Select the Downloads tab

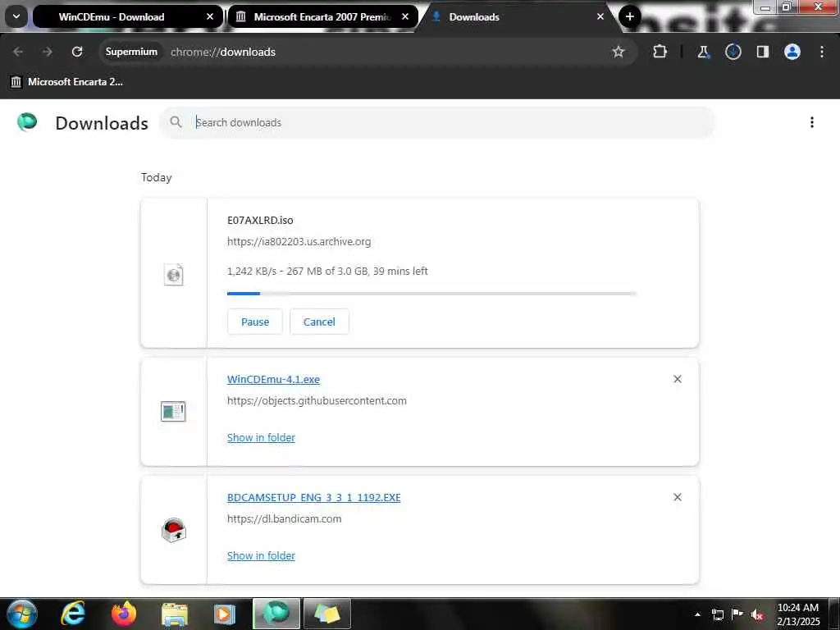point(514,16)
